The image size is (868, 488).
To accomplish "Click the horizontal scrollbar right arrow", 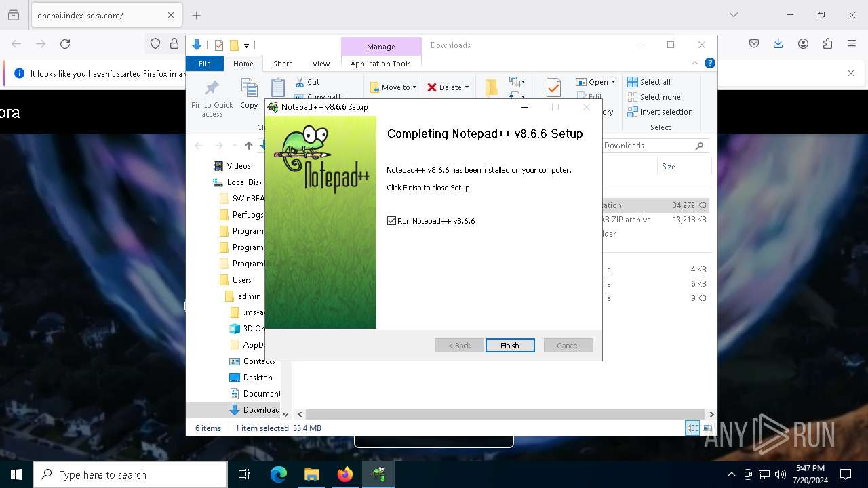I will pos(711,414).
